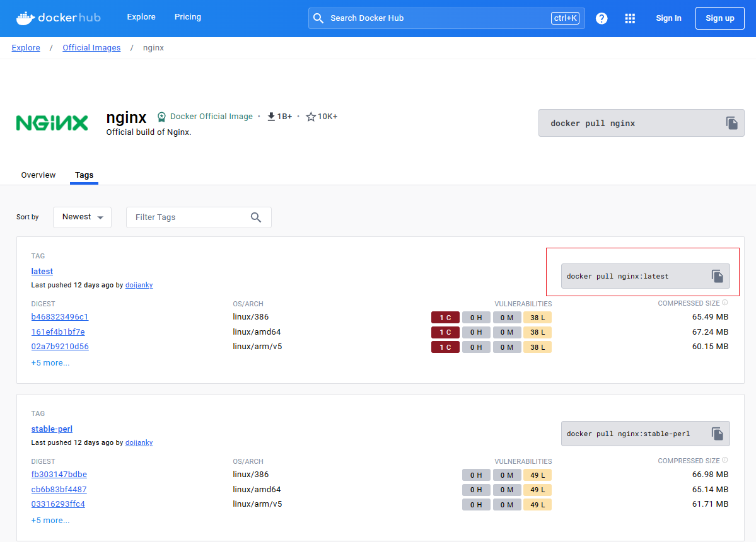
Task: Click doijanky under stable-perl tag
Action: [x=139, y=442]
